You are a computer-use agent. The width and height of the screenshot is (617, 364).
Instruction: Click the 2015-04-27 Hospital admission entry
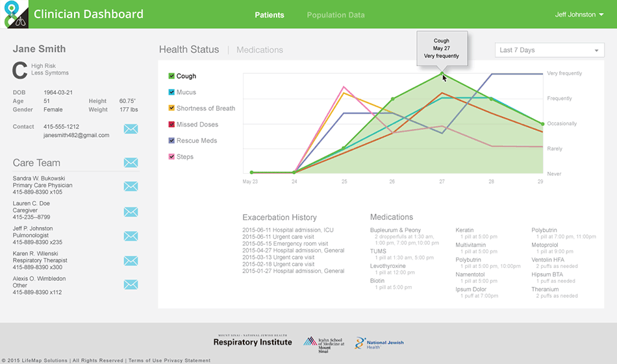294,250
